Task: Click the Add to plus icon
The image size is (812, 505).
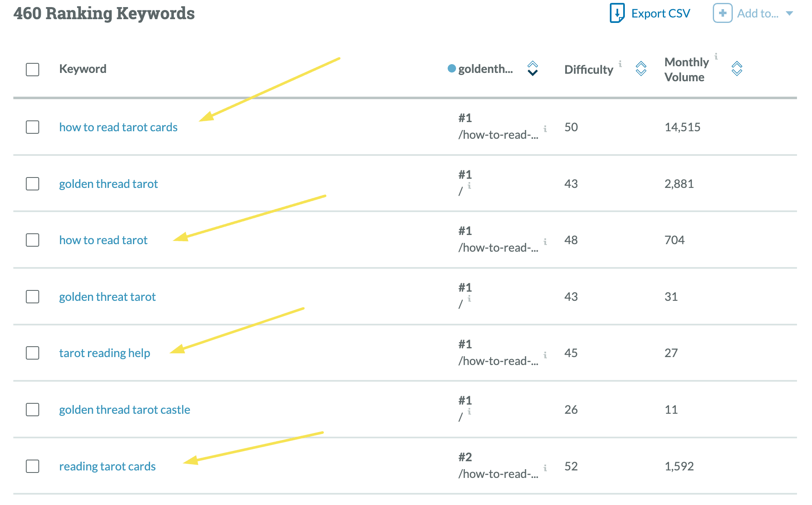Action: [x=722, y=13]
